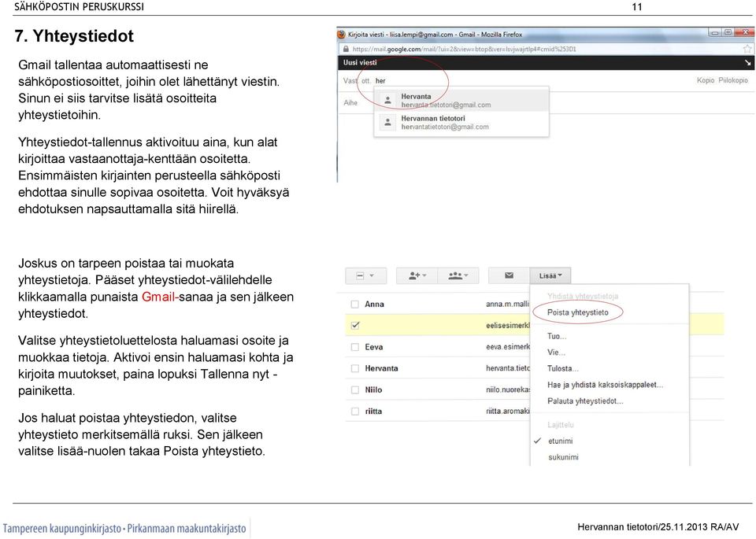756x539 pixels.
Task: Click the email text starting anna.m.malli
Action: coord(507,305)
